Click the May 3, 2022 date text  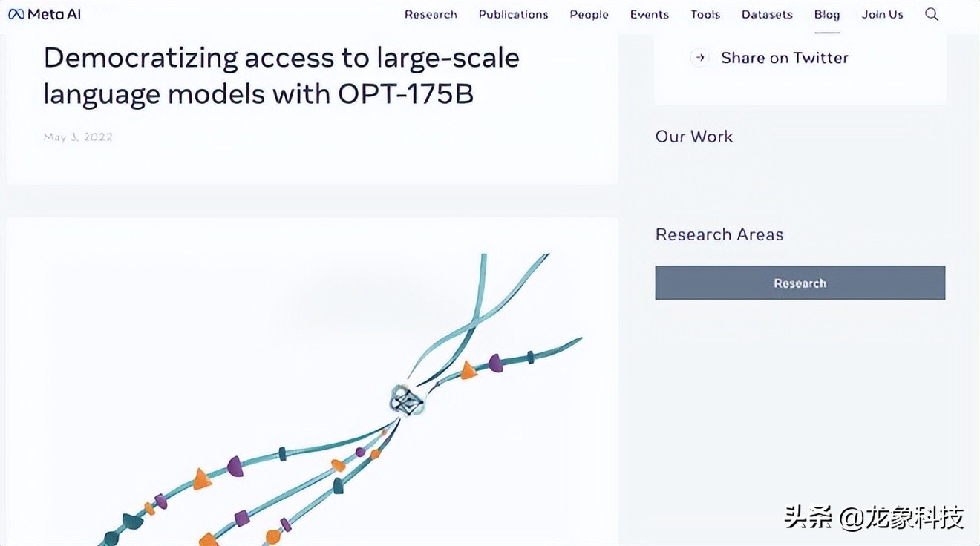[x=77, y=136]
